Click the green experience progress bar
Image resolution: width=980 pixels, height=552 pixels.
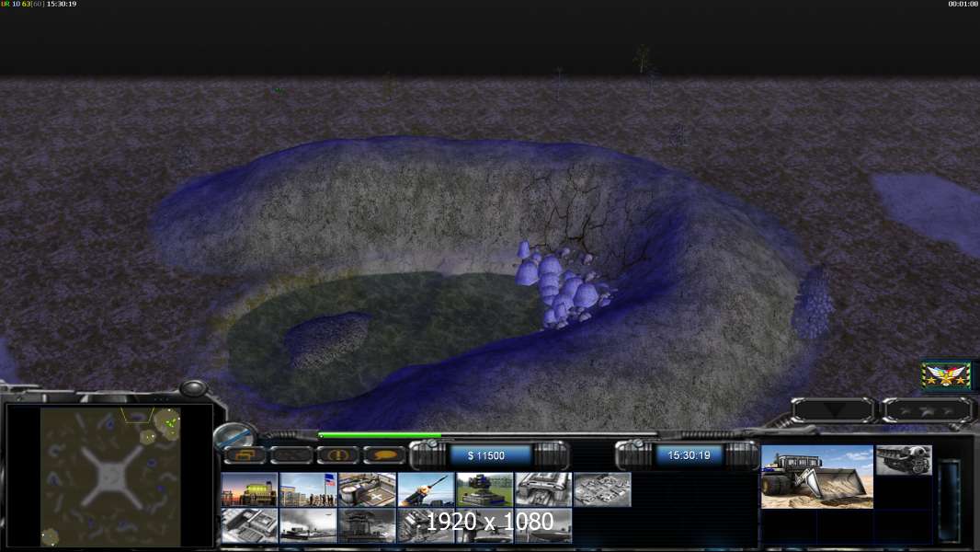(380, 434)
